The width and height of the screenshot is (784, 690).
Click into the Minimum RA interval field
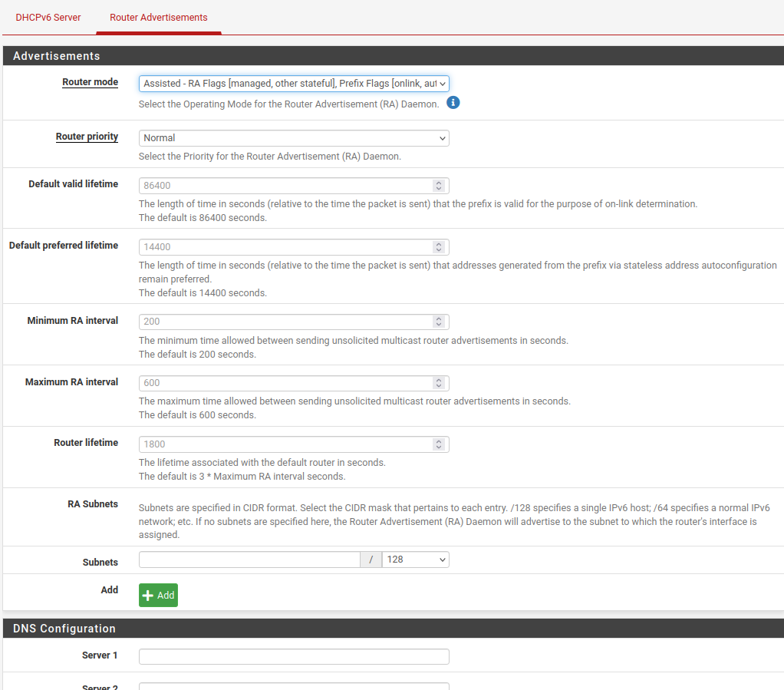pyautogui.click(x=284, y=322)
